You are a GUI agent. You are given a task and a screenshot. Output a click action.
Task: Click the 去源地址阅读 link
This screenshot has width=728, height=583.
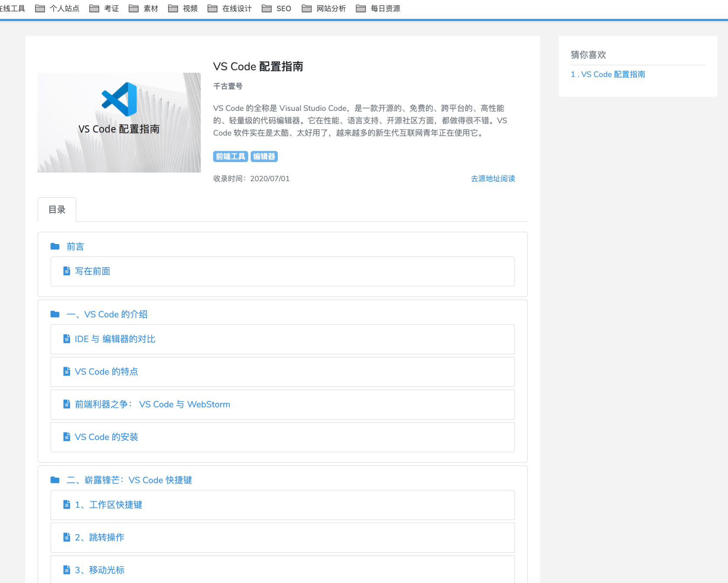[x=493, y=179]
